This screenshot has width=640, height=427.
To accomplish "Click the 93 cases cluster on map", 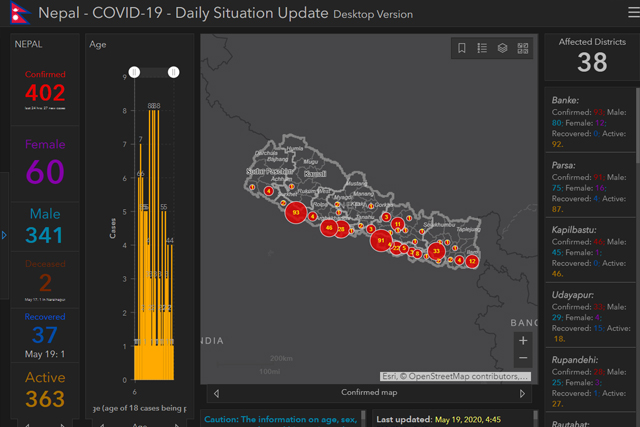I will 296,212.
